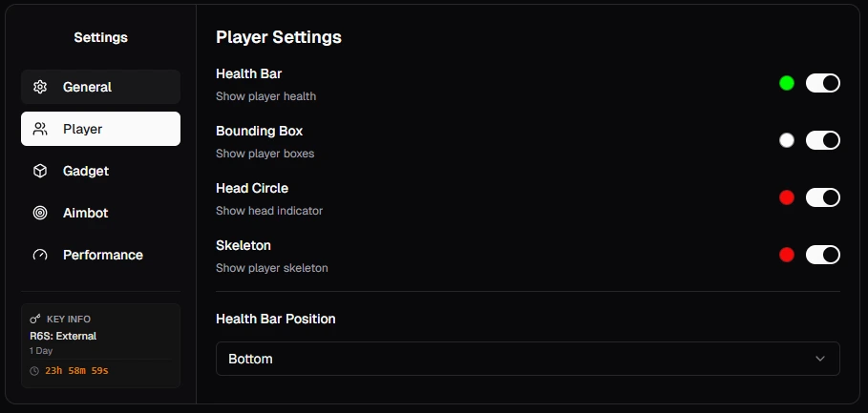Click the R6S: External key info card

coord(101,345)
